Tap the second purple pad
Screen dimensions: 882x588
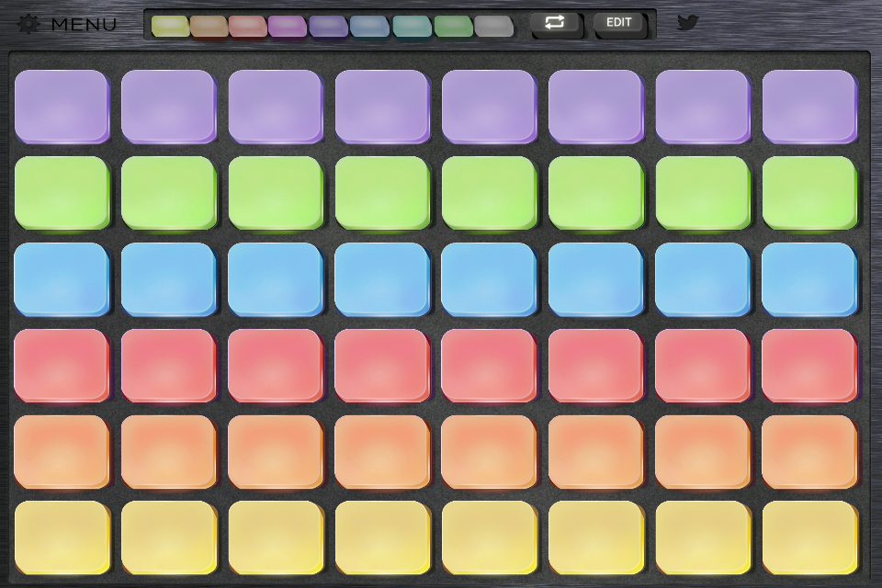tap(169, 107)
